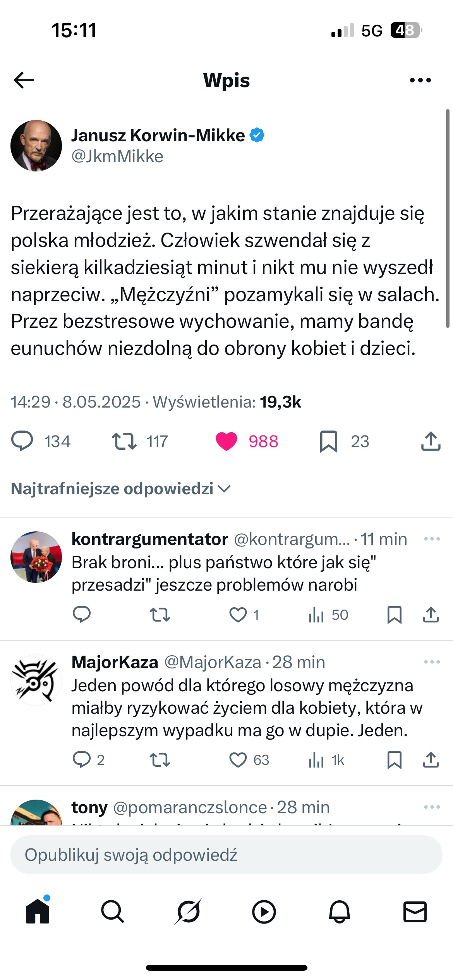Like kontrargumentator's reply
The height and width of the screenshot is (980, 453).
pos(238,615)
